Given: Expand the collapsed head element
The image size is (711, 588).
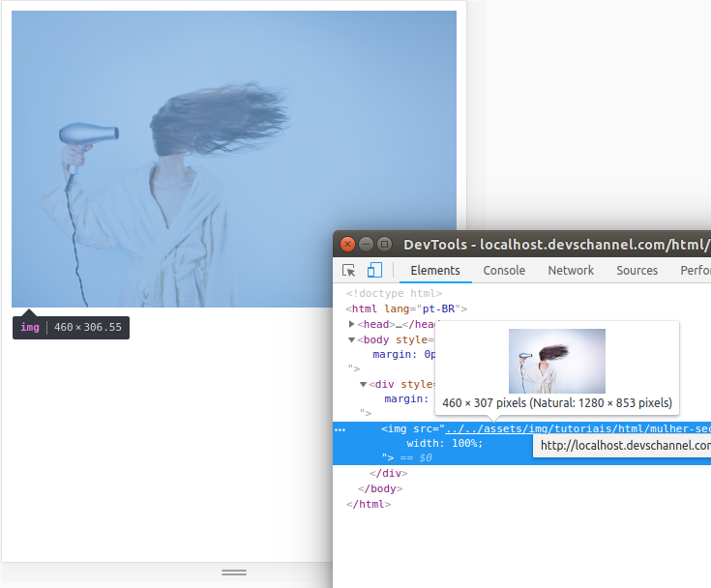Looking at the screenshot, I should click(352, 324).
